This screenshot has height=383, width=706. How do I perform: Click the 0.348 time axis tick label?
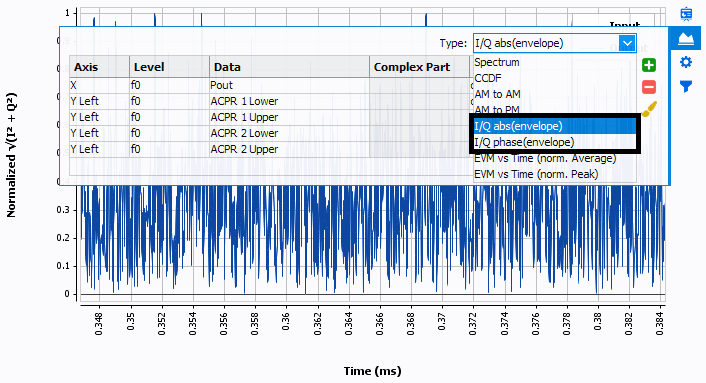point(99,324)
